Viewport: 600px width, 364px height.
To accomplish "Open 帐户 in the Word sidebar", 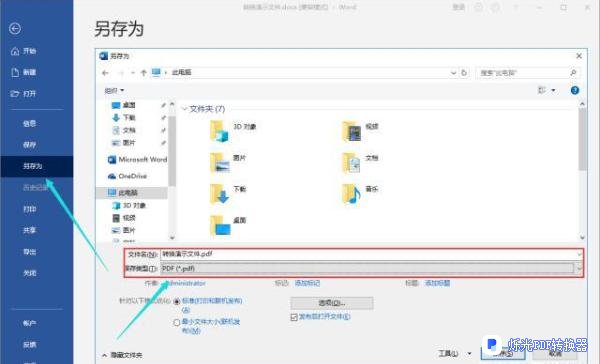I will point(29,323).
